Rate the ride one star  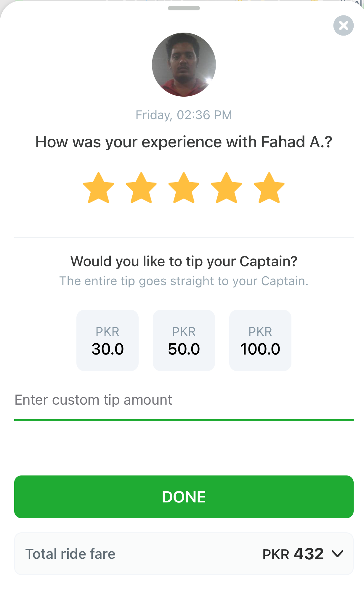[x=99, y=188]
